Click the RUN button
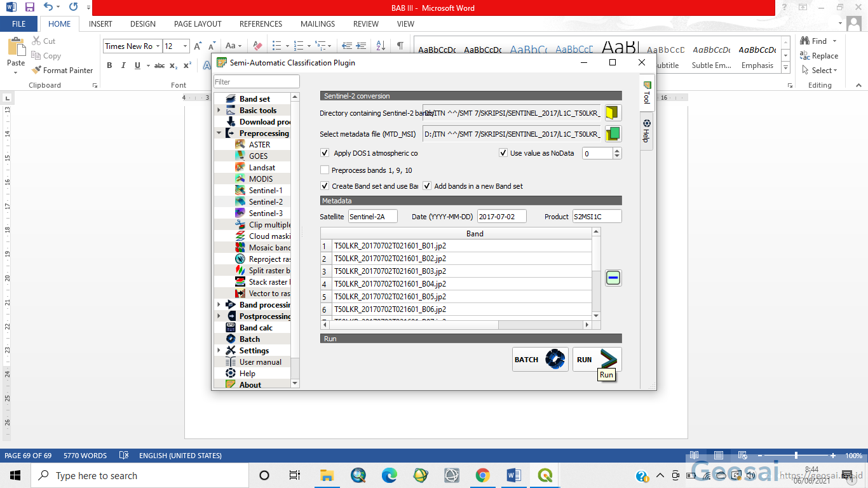868x488 pixels. [597, 360]
